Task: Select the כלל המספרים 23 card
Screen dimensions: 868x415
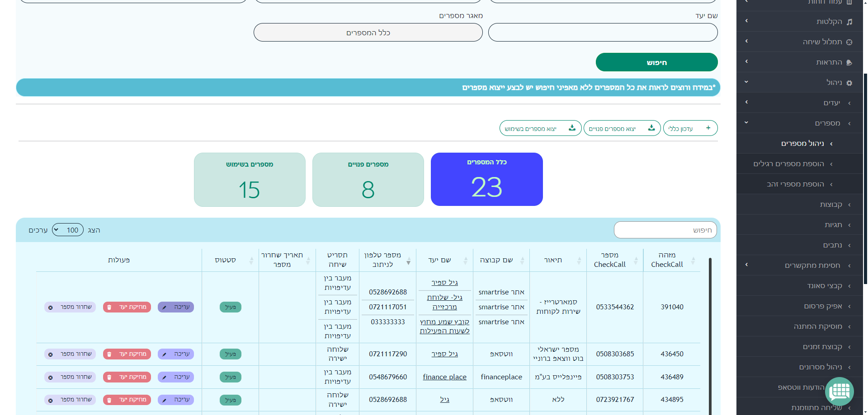Action: (486, 179)
